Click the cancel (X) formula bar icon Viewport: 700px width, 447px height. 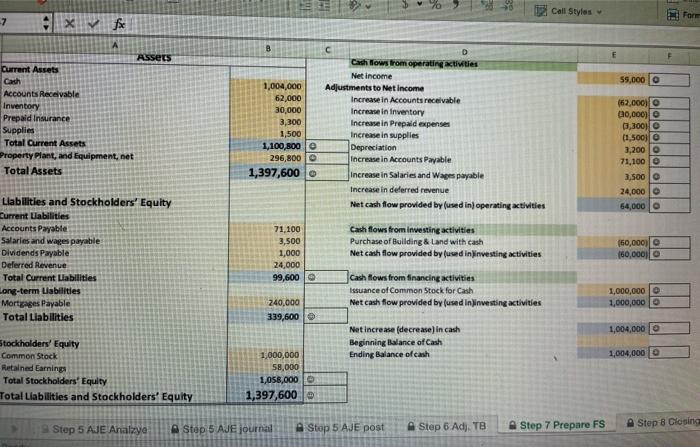(69, 23)
